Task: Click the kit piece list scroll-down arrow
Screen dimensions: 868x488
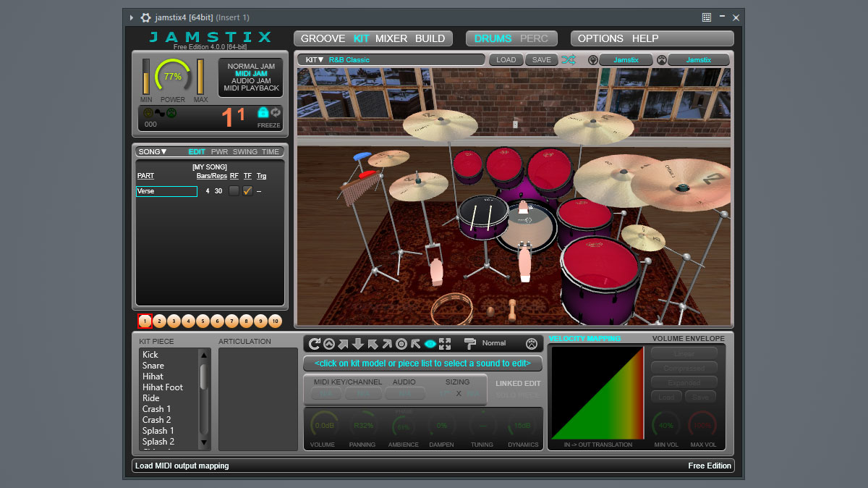Action: coord(204,442)
